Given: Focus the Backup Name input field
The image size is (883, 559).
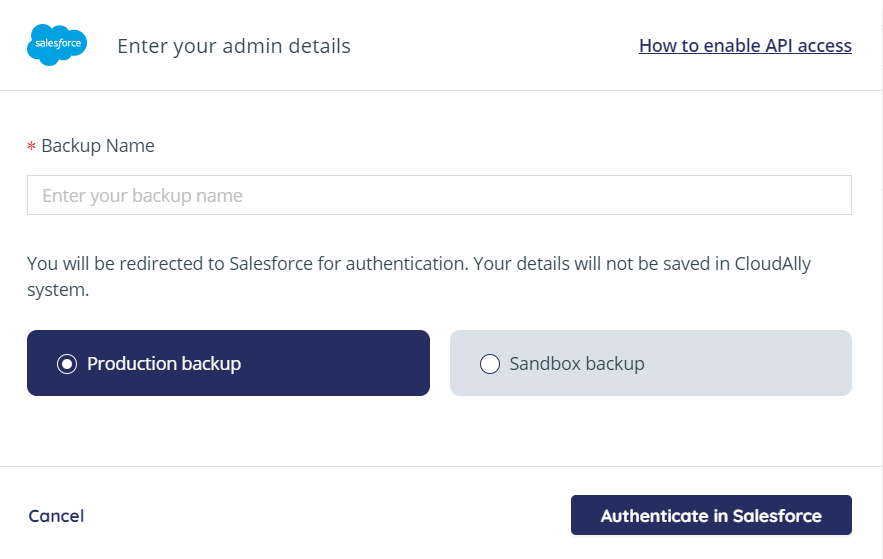Looking at the screenshot, I should click(439, 195).
